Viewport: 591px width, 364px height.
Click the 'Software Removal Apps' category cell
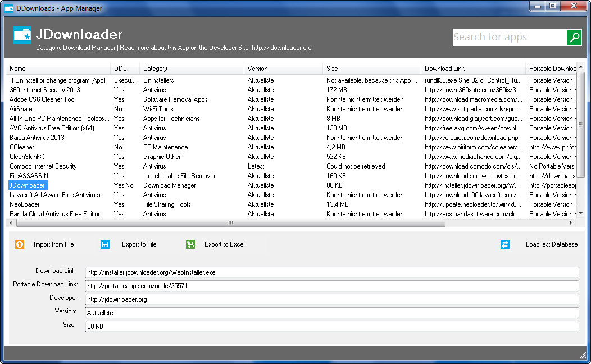[175, 99]
